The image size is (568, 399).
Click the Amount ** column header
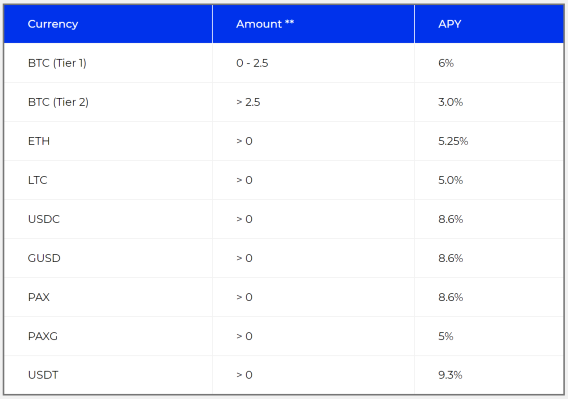(x=265, y=24)
